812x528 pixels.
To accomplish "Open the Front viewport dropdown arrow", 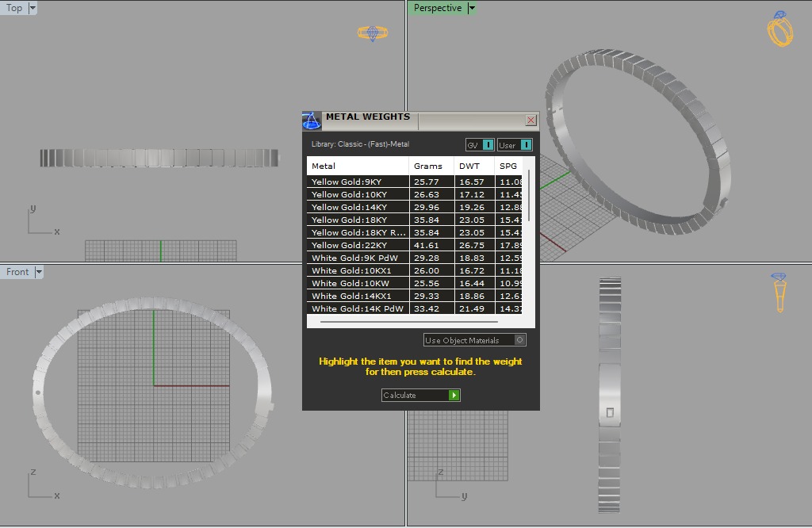I will click(39, 272).
